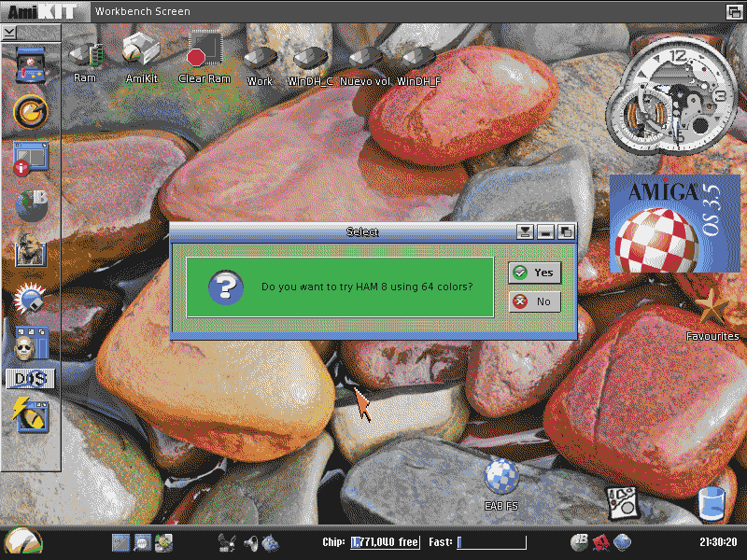Screen dimensions: 747x560
Task: Launch the orange G dock icon
Action: coord(31,112)
